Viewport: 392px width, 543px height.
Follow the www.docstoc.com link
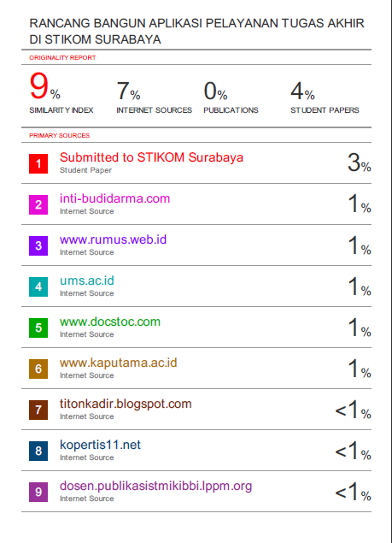tap(110, 322)
